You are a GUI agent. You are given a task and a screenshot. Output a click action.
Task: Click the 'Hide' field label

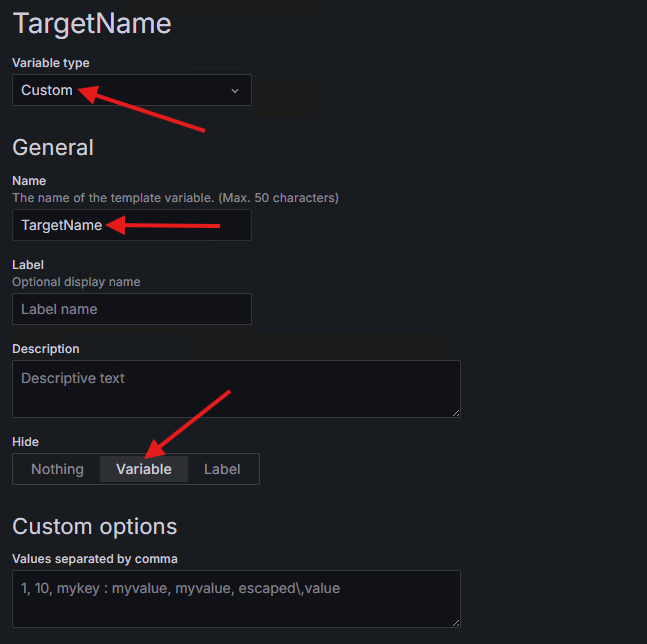(x=26, y=441)
